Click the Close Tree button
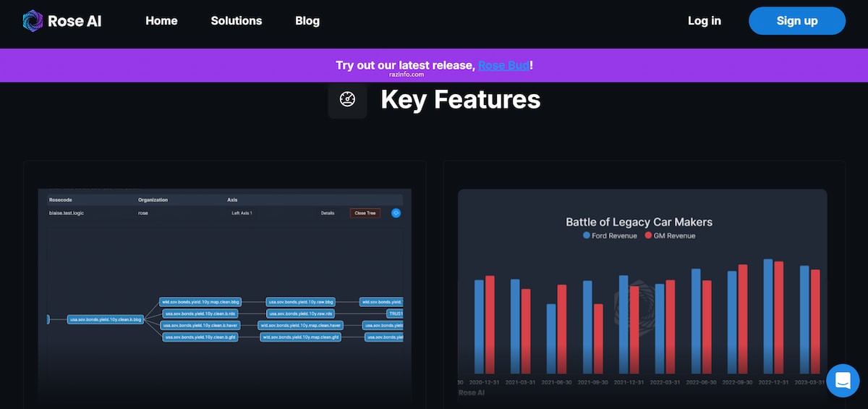 click(365, 213)
